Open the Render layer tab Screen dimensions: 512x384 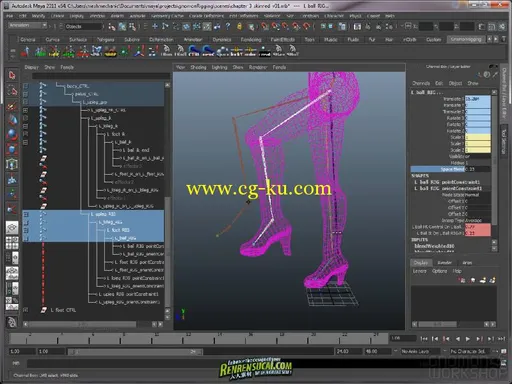point(444,263)
